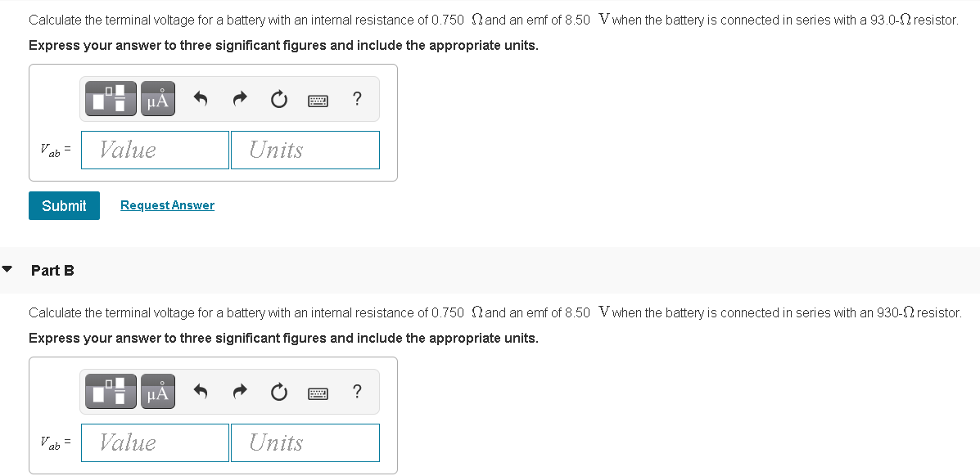Image resolution: width=980 pixels, height=476 pixels.
Task: Click the redo arrow in Part A toolbar
Action: 239,98
